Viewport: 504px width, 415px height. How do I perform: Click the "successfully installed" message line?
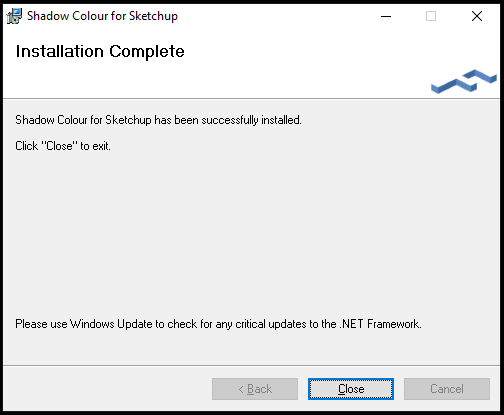coord(158,120)
